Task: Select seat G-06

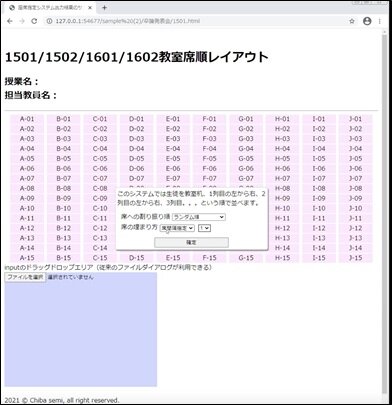Action: (246, 168)
